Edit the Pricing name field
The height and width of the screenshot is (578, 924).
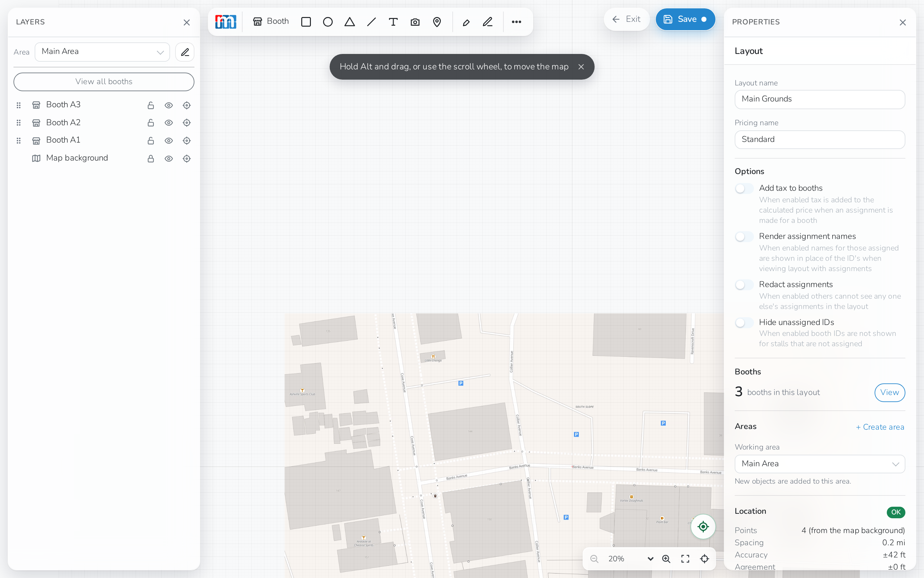pos(820,140)
